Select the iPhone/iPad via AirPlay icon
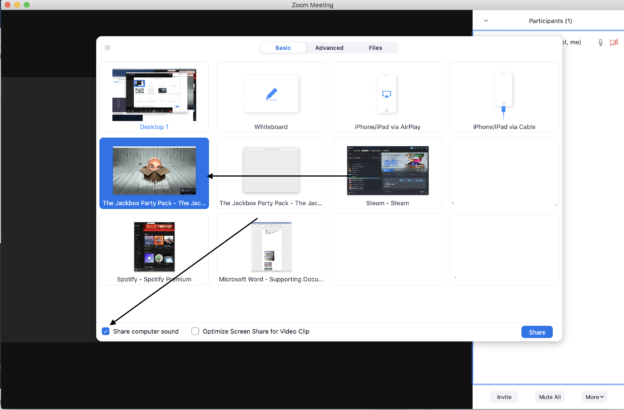 pyautogui.click(x=386, y=94)
